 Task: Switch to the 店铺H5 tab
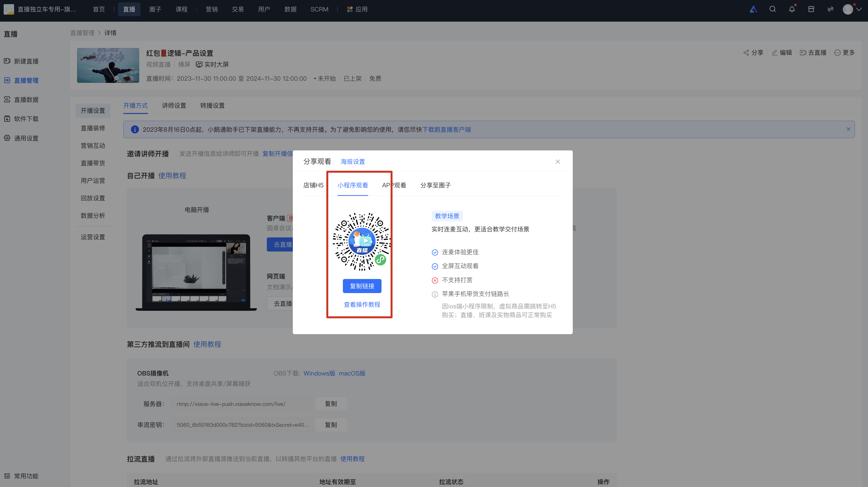[313, 185]
